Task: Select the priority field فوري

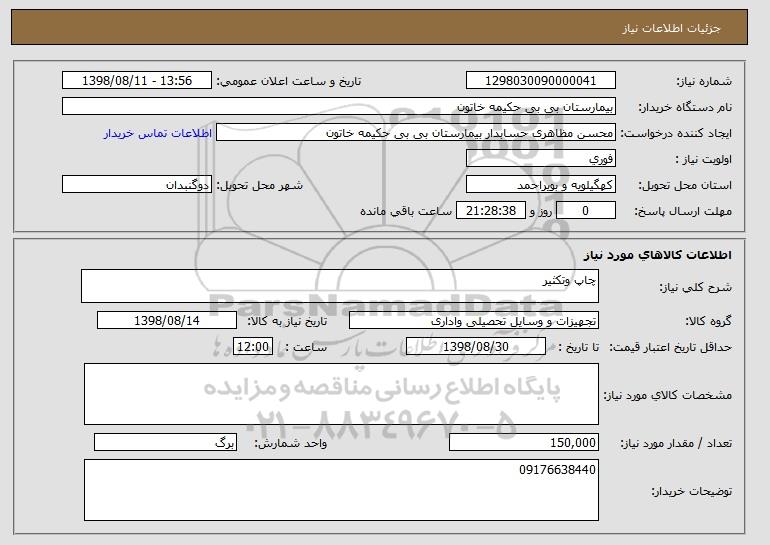Action: coord(541,159)
